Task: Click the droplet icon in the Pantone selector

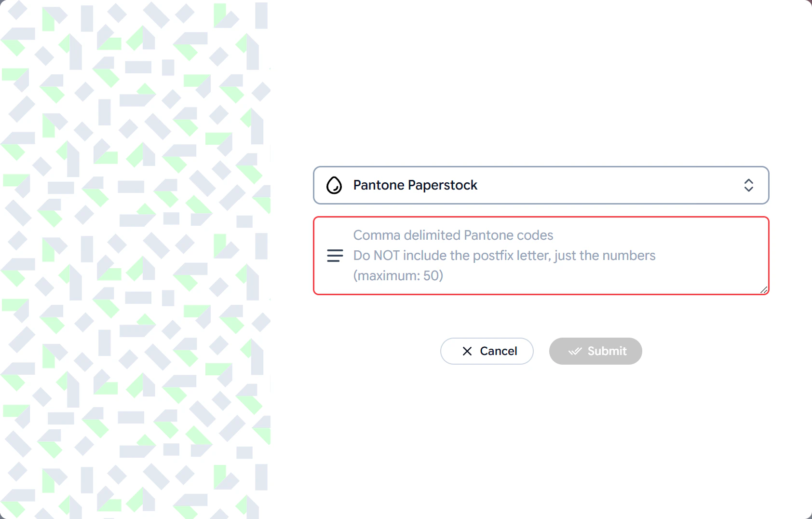Action: click(x=334, y=185)
